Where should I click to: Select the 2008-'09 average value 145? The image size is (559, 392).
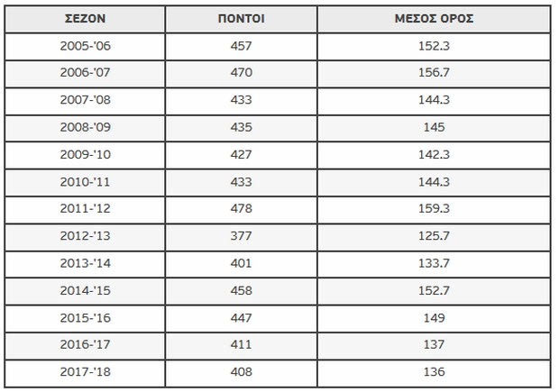pos(434,128)
